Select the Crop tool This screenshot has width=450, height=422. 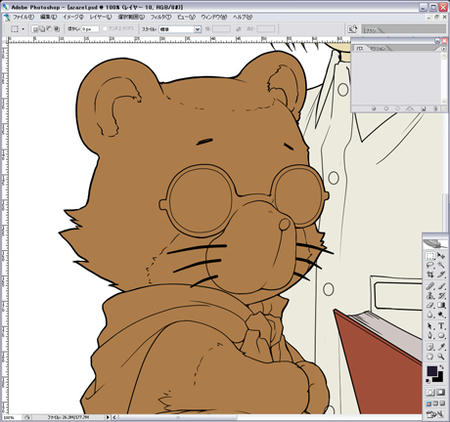pos(430,274)
